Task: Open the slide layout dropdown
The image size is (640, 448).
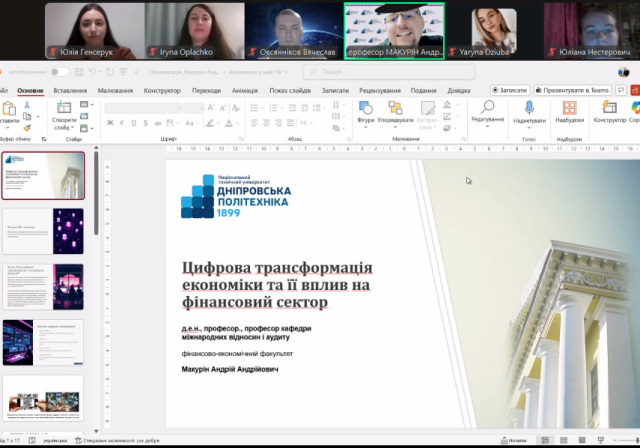Action: (87, 104)
